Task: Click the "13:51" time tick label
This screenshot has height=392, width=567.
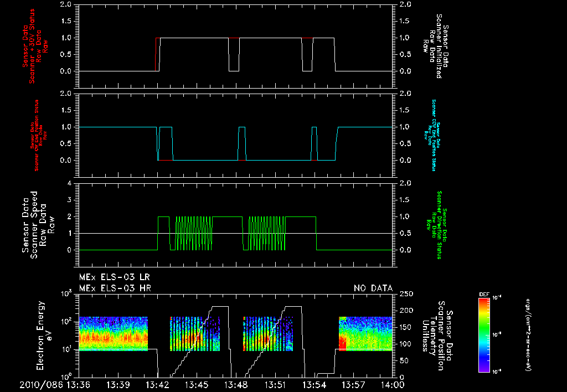Action: 275,385
